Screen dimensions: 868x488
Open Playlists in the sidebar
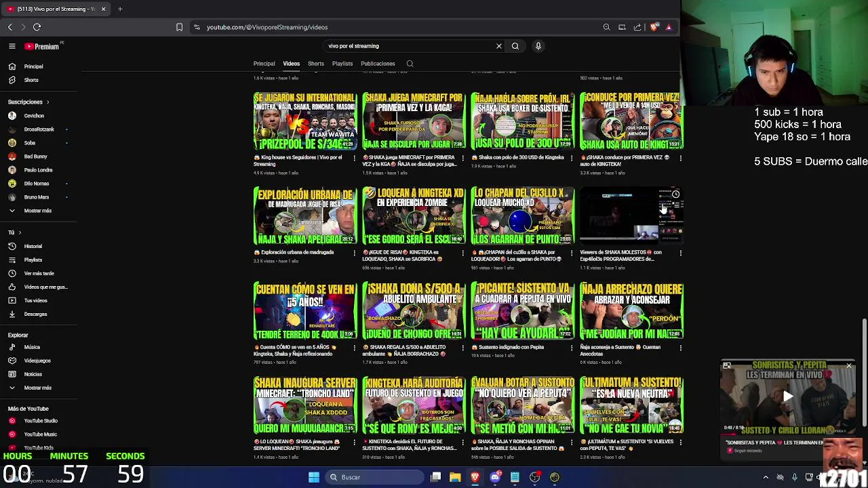(x=33, y=260)
